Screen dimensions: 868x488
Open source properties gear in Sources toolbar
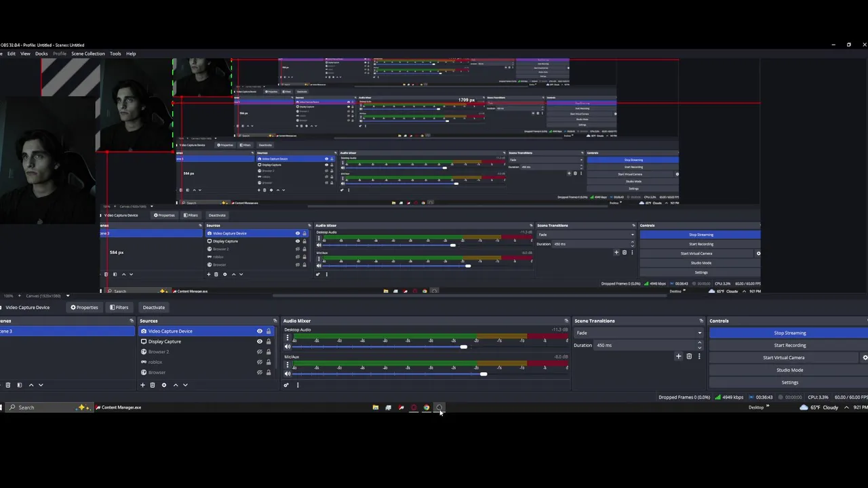pos(163,385)
